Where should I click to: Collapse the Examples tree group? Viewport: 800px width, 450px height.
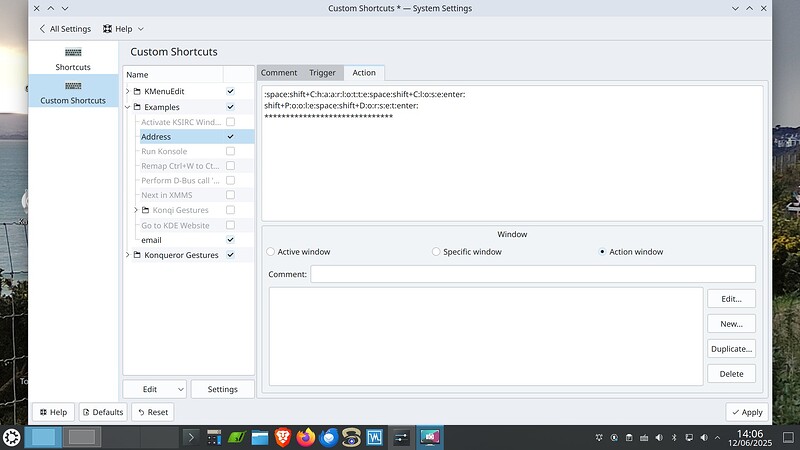pyautogui.click(x=128, y=107)
